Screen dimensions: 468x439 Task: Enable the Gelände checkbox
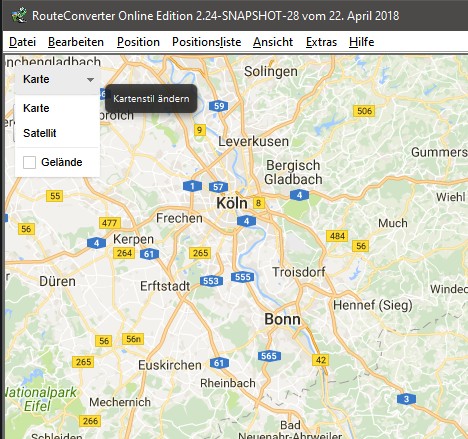point(29,162)
